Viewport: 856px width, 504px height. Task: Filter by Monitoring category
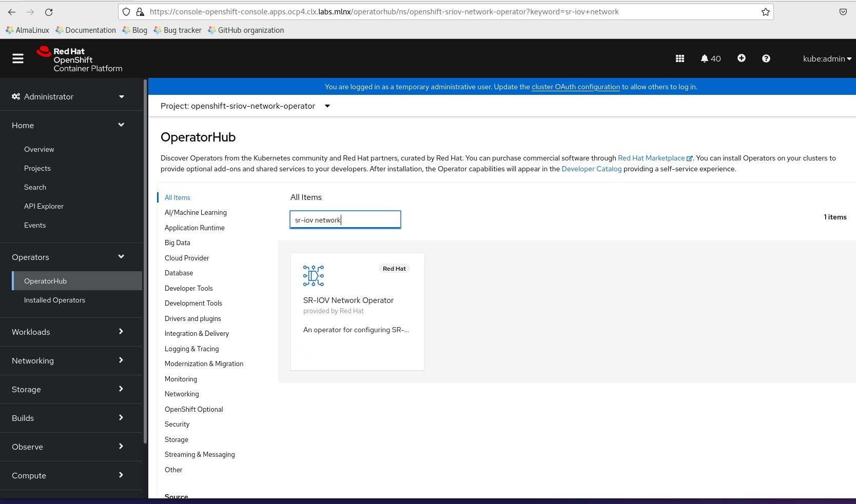181,379
